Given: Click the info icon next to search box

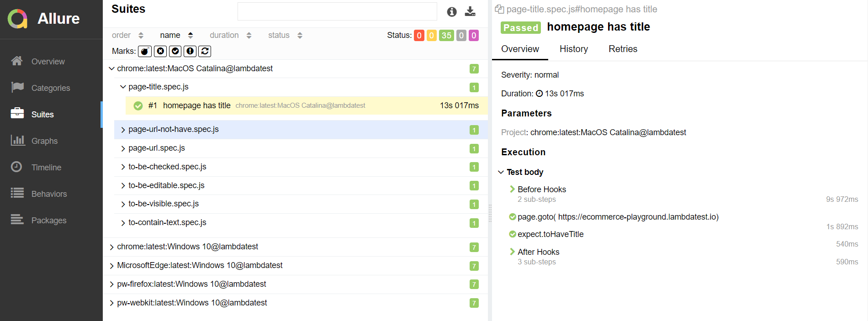Looking at the screenshot, I should 452,12.
